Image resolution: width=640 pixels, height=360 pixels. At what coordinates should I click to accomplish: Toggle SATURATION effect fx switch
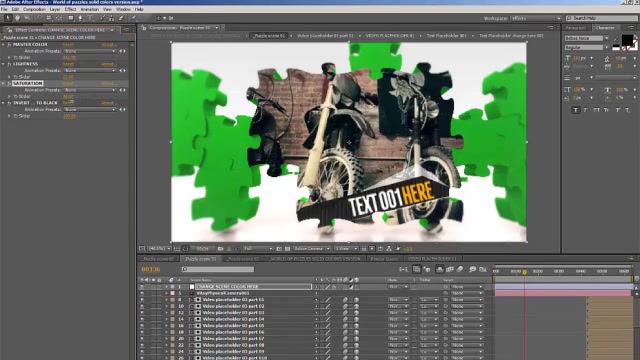coord(9,83)
